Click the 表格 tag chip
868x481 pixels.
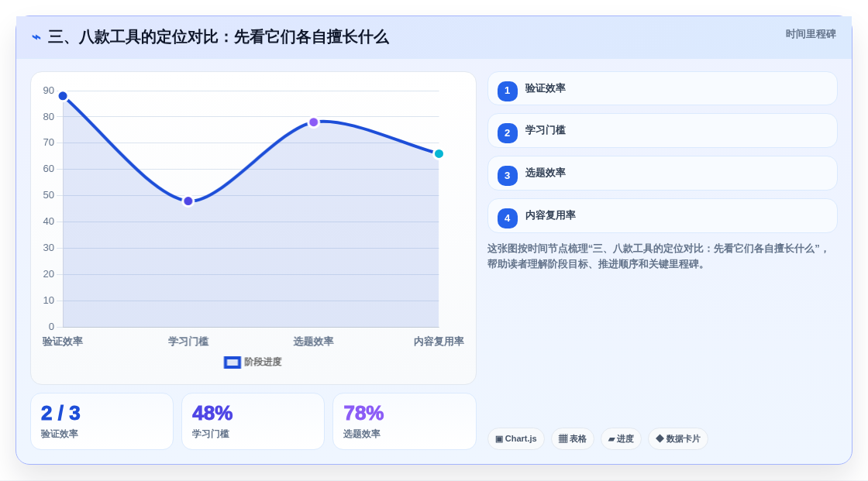coord(573,439)
